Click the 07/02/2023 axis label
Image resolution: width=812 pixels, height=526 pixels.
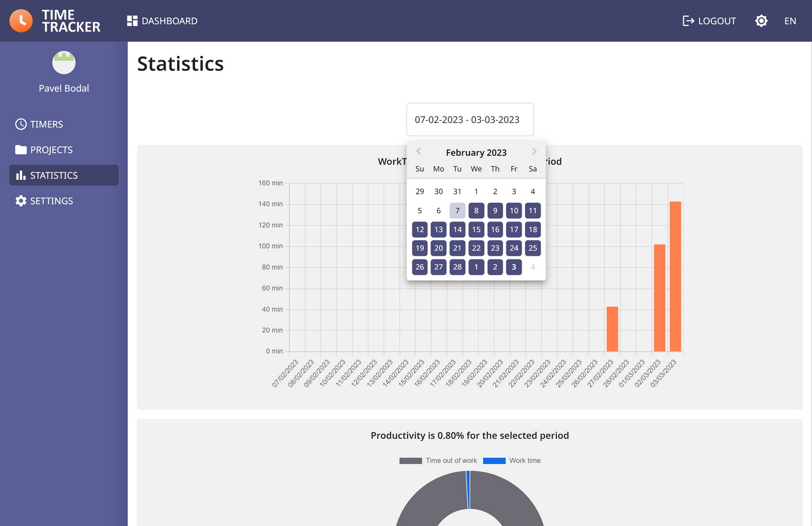point(285,373)
